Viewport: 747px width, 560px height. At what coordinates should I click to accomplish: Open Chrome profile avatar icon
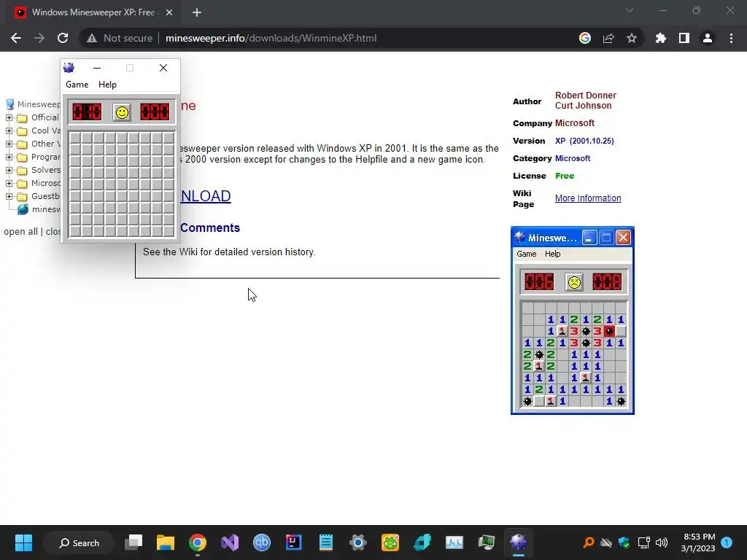click(x=708, y=38)
